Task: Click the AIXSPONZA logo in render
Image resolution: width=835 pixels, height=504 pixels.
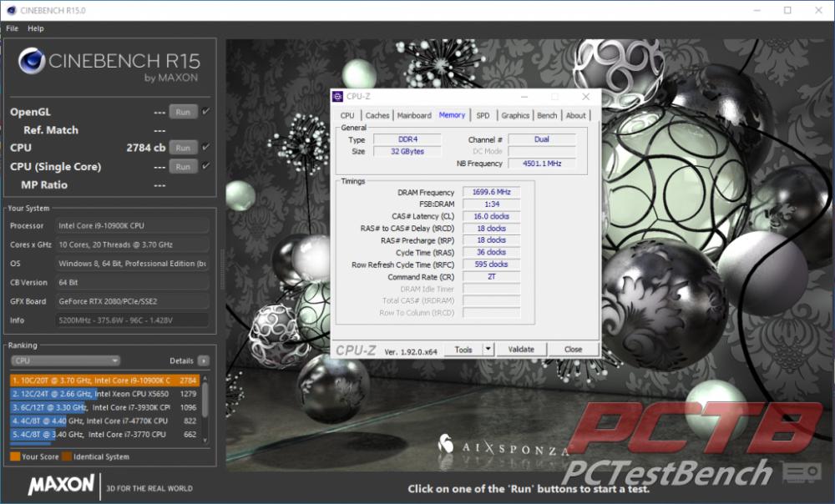Action: coord(503,446)
